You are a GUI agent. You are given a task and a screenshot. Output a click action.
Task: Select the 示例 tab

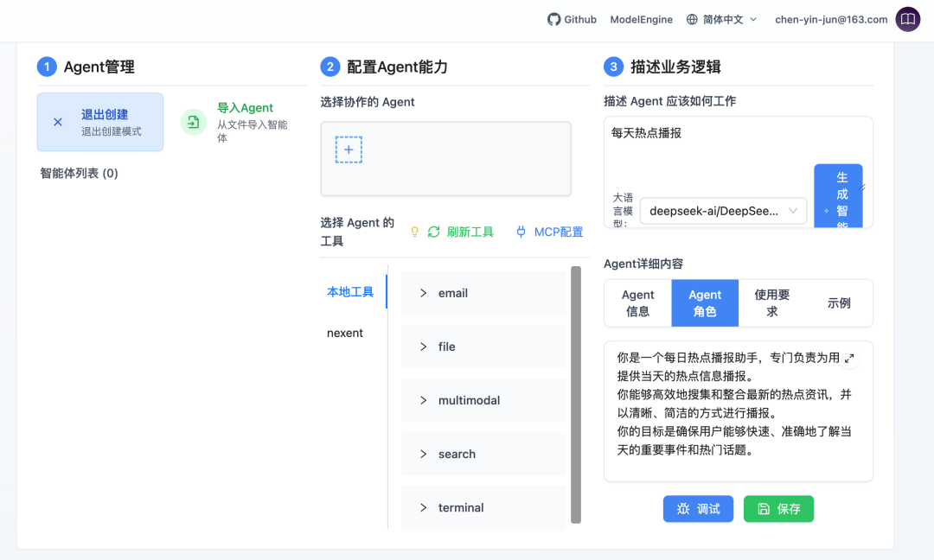[839, 303]
